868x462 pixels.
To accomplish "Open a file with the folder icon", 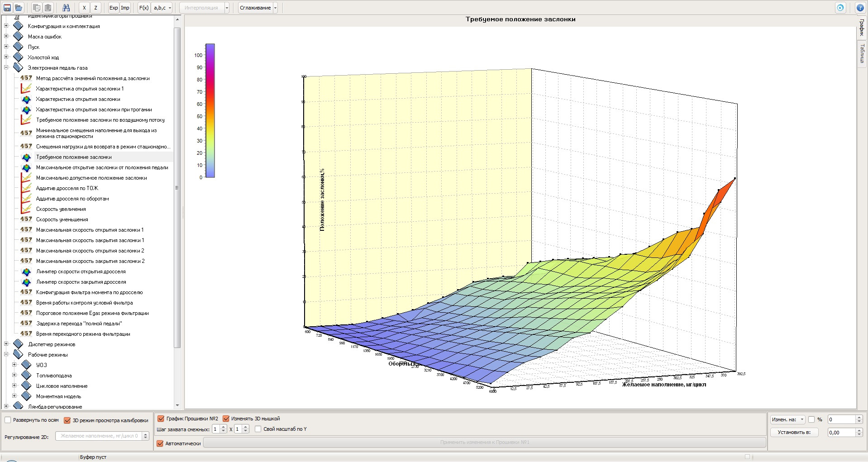I will tap(19, 8).
